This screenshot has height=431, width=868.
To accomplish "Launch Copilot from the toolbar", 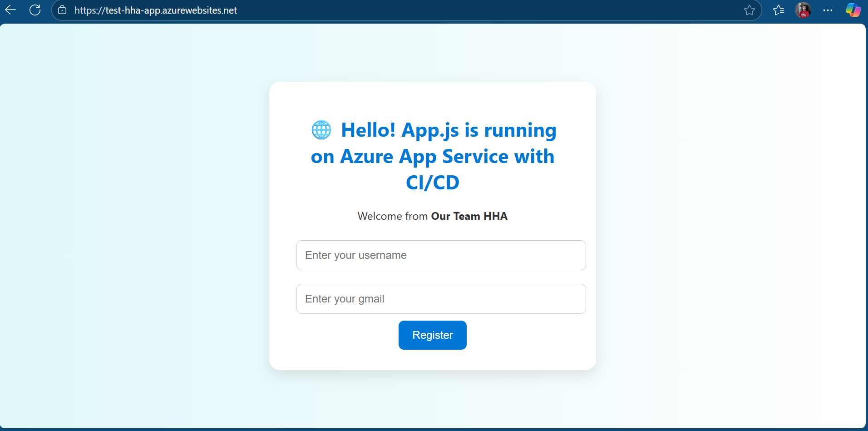I will pyautogui.click(x=853, y=10).
